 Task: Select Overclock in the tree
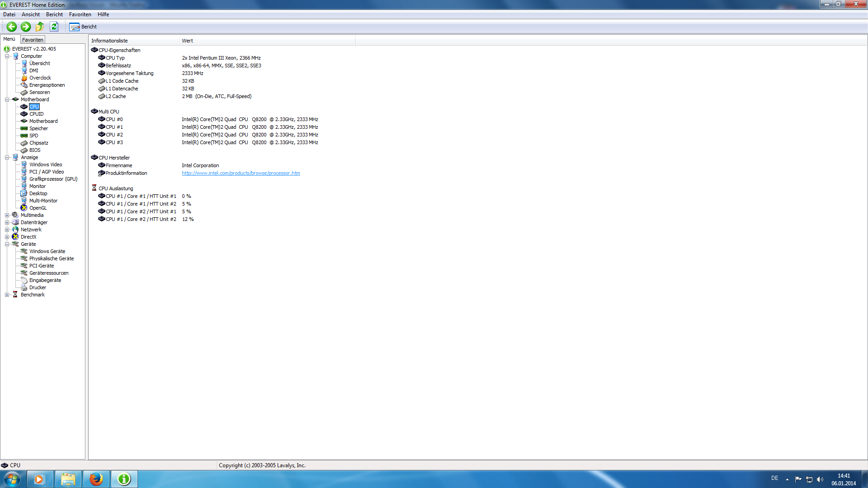[40, 78]
